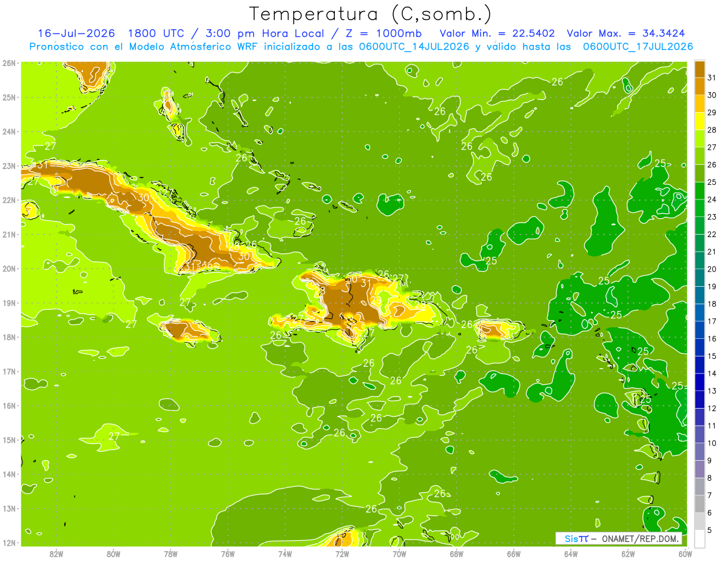Pick the yellow swatch between 28 and 29
This screenshot has height=562, width=728.
click(700, 121)
